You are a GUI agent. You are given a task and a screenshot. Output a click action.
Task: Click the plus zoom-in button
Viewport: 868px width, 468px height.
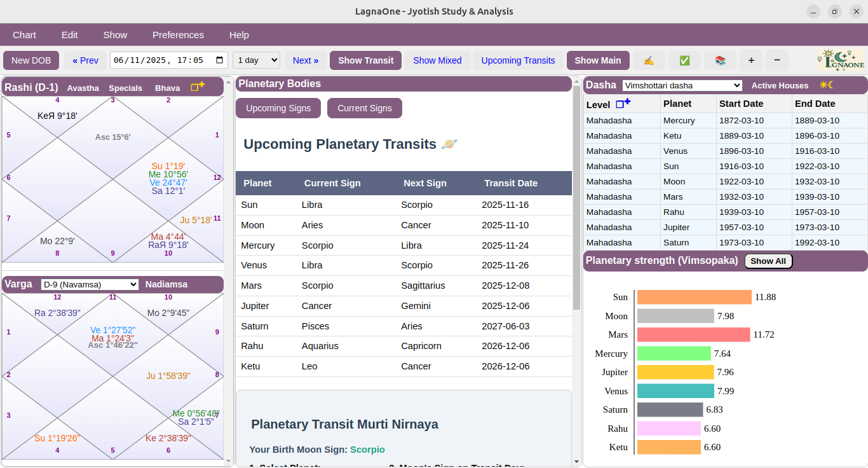(751, 60)
